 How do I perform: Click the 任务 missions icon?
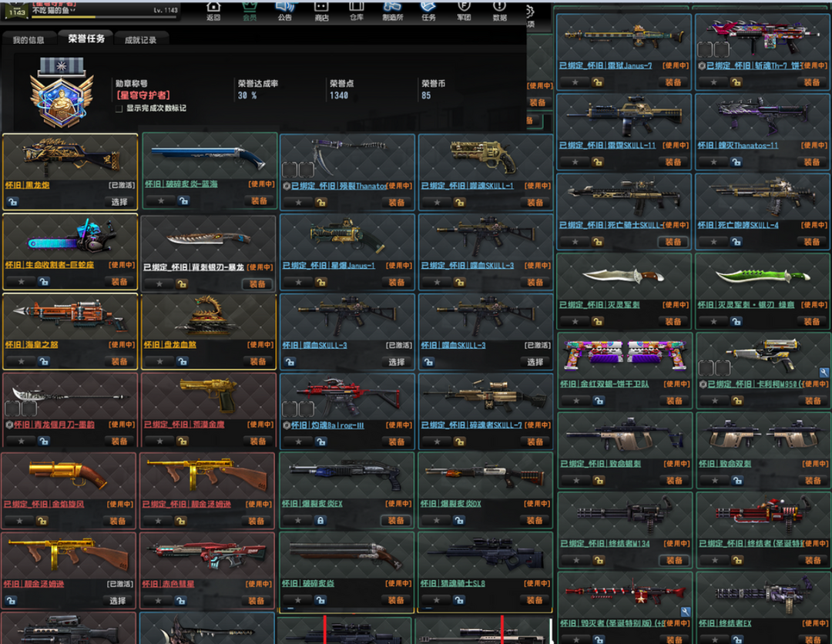pos(428,11)
